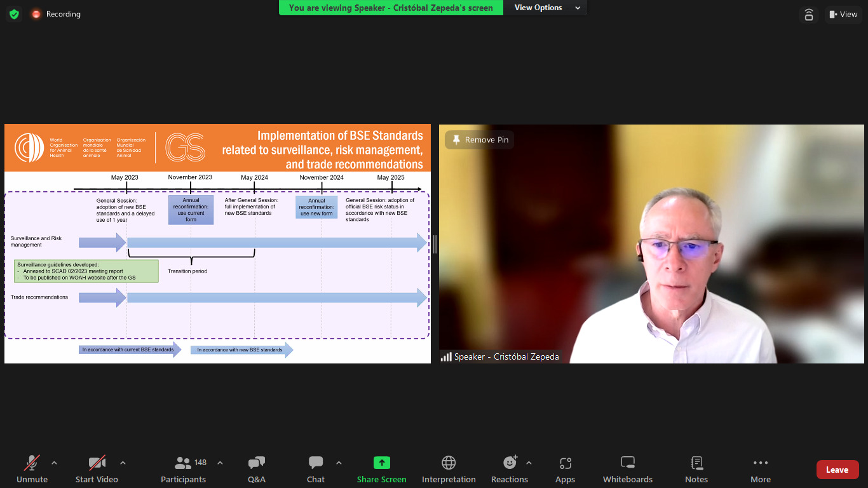Open the Participants list

(x=184, y=469)
